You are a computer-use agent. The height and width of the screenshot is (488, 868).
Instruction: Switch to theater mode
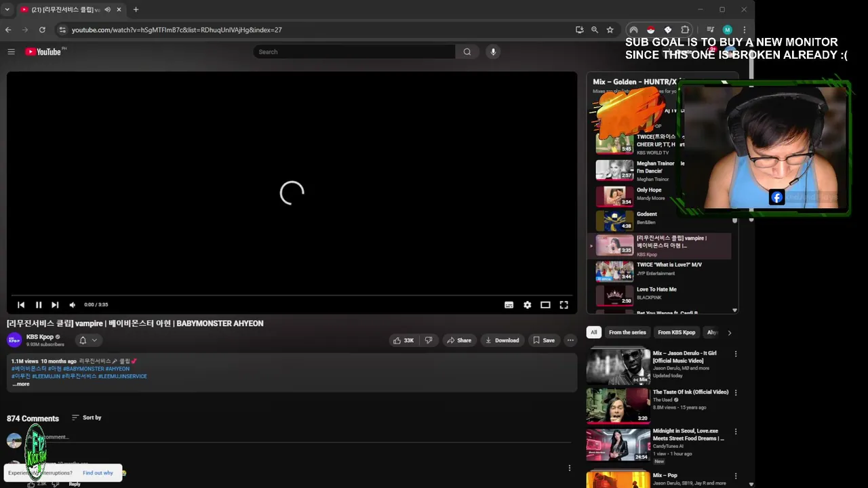coord(545,305)
